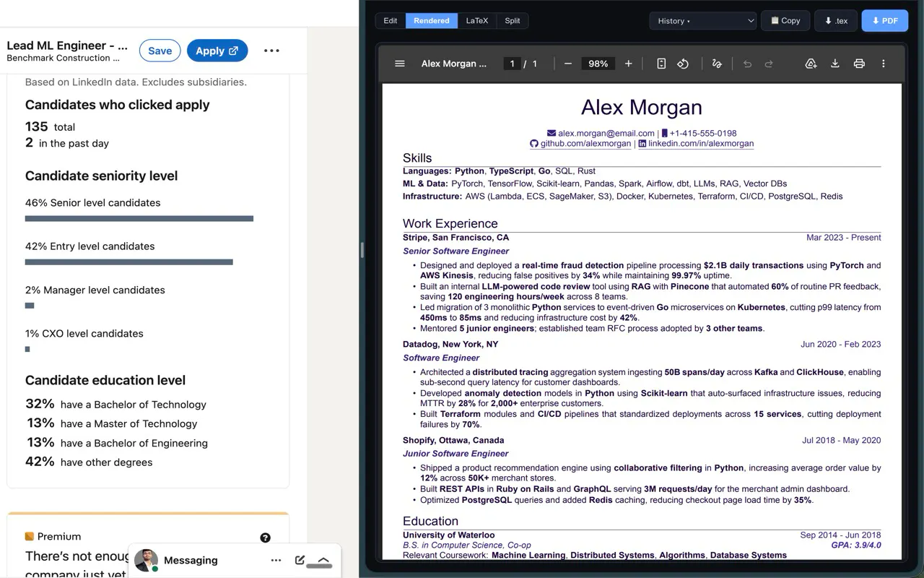924x578 pixels.
Task: Click the Entry level candidates bar
Action: click(x=129, y=262)
